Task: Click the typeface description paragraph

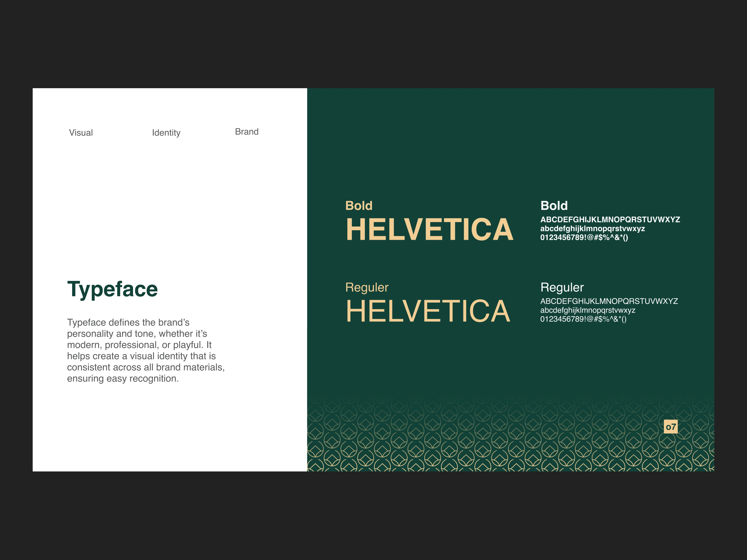Action: coord(146,350)
